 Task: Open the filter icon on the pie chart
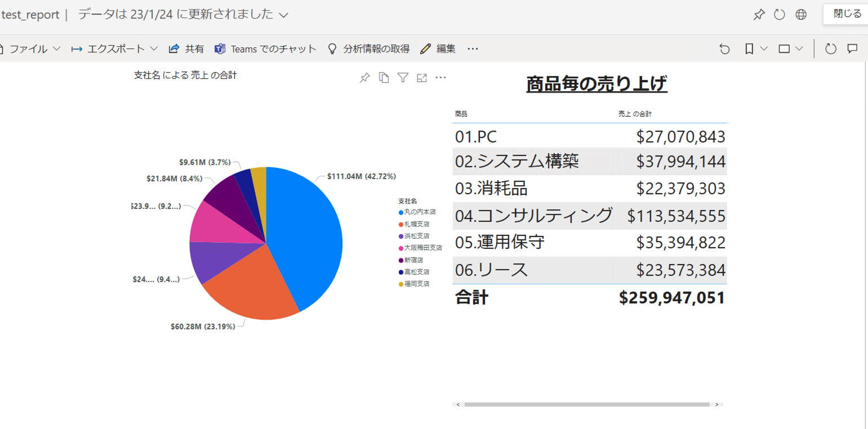402,77
